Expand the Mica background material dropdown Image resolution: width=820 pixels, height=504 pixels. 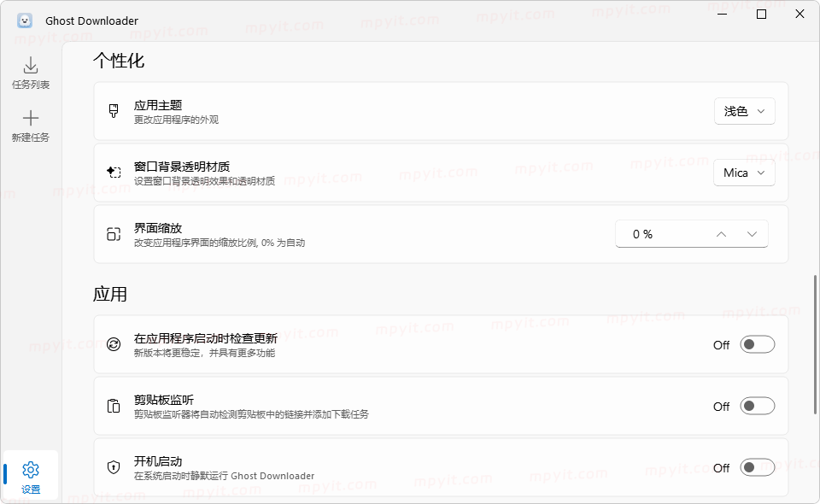pos(744,173)
